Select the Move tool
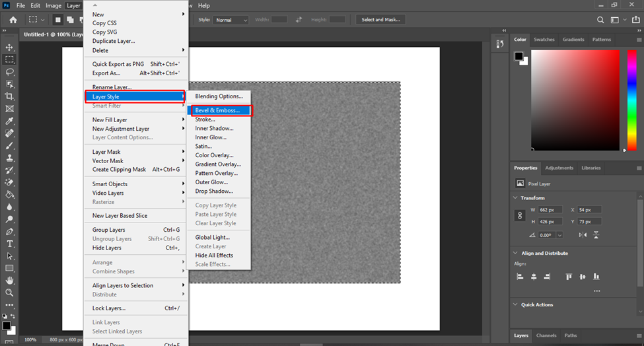The height and width of the screenshot is (346, 644). tap(9, 47)
